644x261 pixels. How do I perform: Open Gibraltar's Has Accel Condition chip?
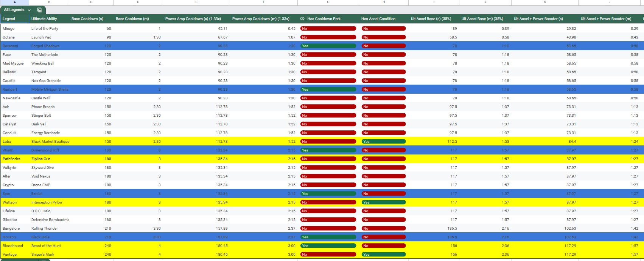click(x=384, y=219)
